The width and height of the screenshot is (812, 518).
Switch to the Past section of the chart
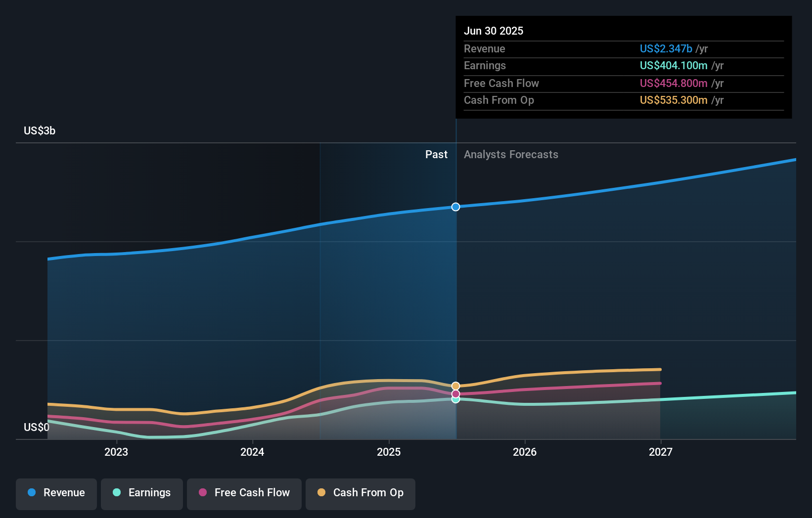[x=436, y=154]
